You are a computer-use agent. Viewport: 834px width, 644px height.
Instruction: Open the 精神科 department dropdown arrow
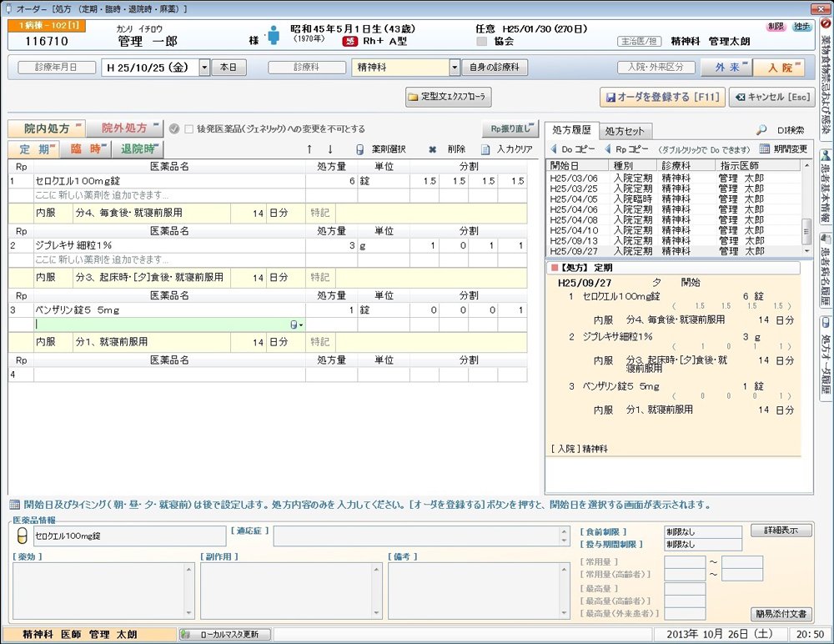(455, 68)
